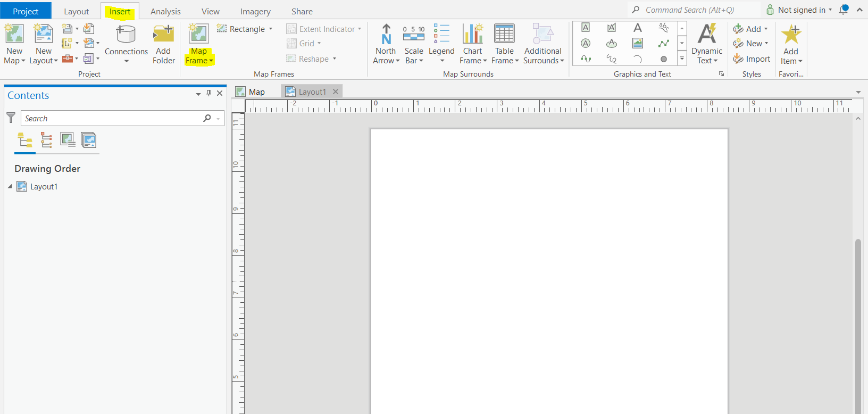868x414 pixels.
Task: Open the Rectangle shape dropdown
Action: [x=271, y=29]
